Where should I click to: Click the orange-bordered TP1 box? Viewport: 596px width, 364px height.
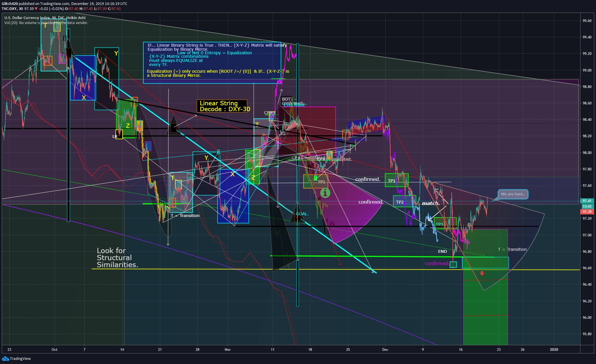click(x=316, y=181)
